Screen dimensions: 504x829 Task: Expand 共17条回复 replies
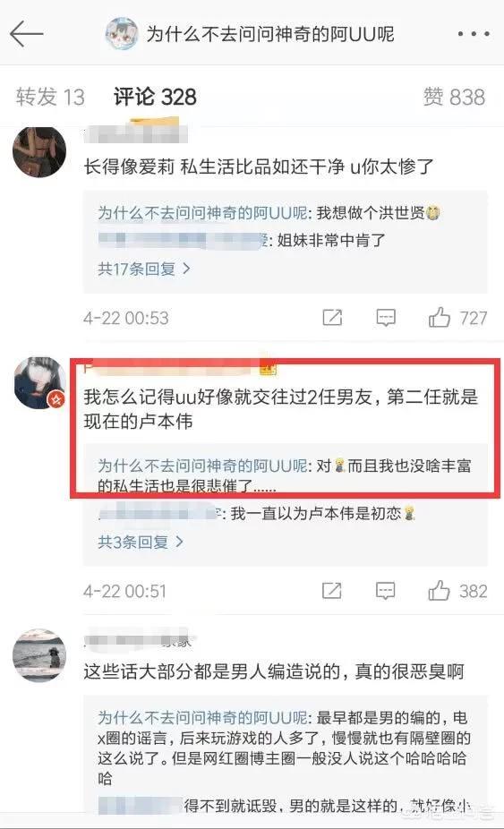pyautogui.click(x=144, y=269)
